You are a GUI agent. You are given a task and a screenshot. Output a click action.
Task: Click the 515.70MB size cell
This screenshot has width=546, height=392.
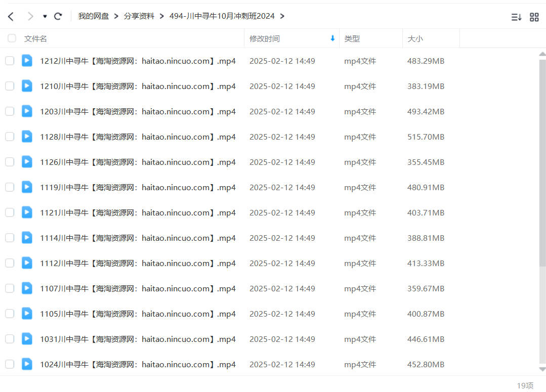pos(426,137)
